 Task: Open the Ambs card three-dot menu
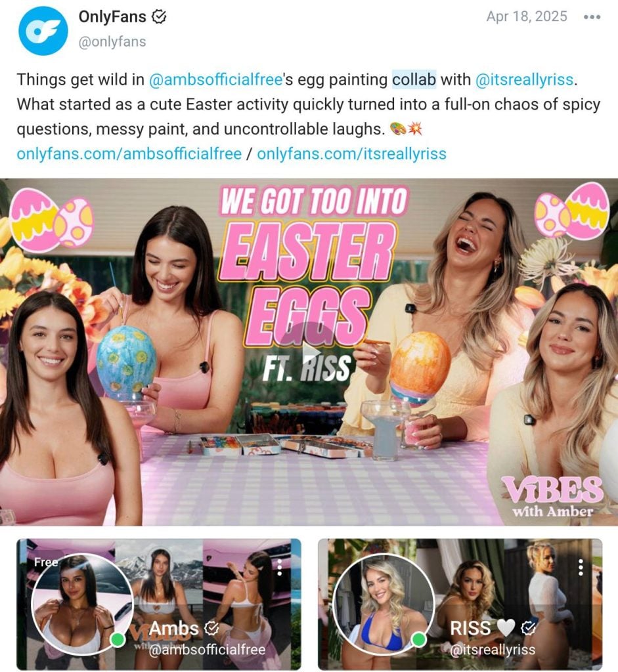pos(280,568)
